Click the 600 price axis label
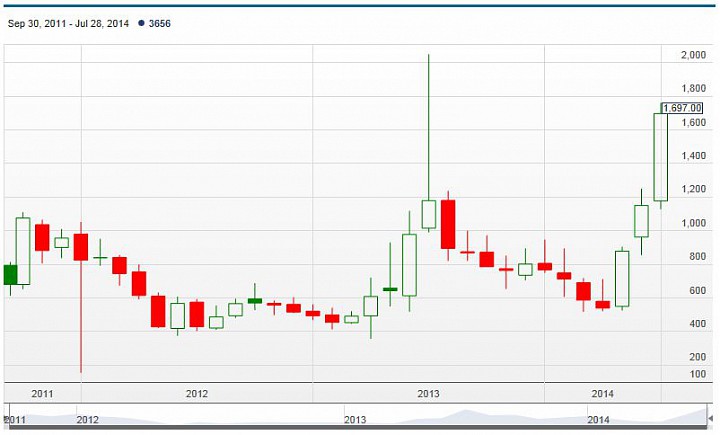Viewport: 720px width, 435px height. [x=698, y=290]
